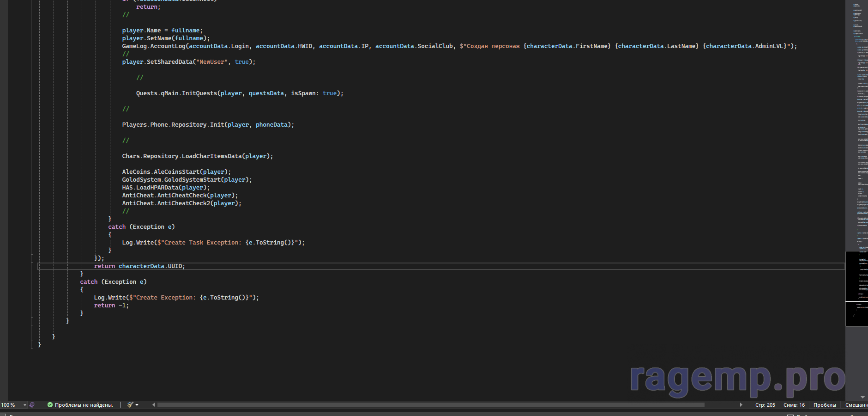Open the 100 % zoom level dropdown
The height and width of the screenshot is (416, 868).
[25, 405]
